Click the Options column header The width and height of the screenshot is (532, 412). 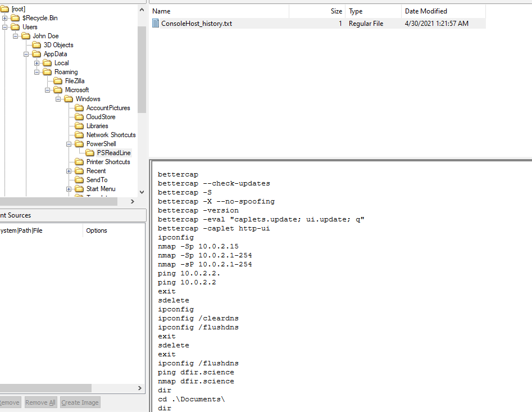coord(97,230)
